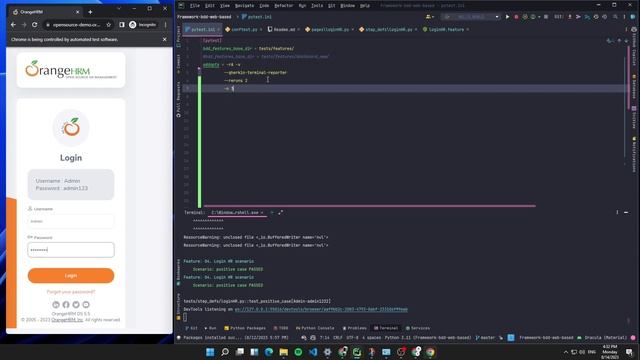
Task: Click the Search Everywhere magnifier in PyCharm
Action: point(615,17)
